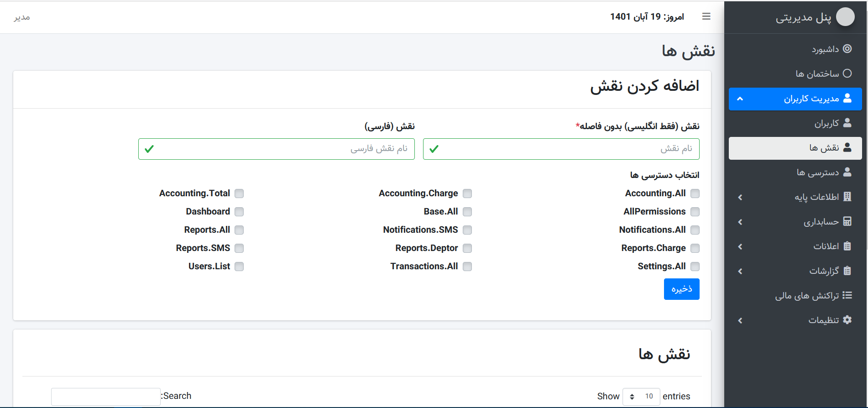Check the Dashboard permission checkbox
The image size is (868, 408).
239,212
